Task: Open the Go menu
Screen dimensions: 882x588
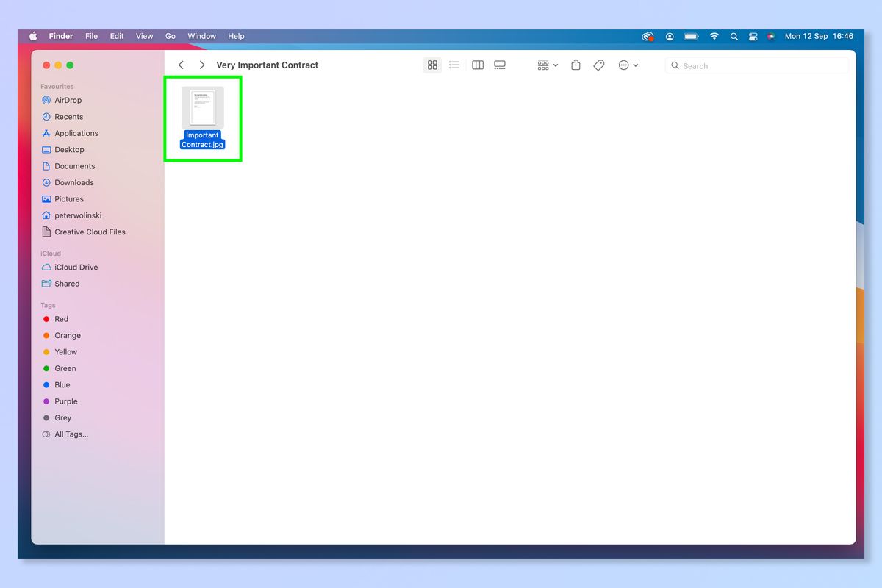Action: pos(170,35)
